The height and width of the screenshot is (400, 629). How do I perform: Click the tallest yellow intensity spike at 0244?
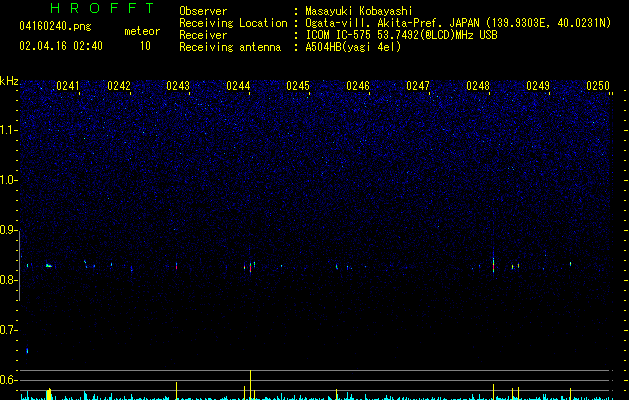(x=250, y=385)
